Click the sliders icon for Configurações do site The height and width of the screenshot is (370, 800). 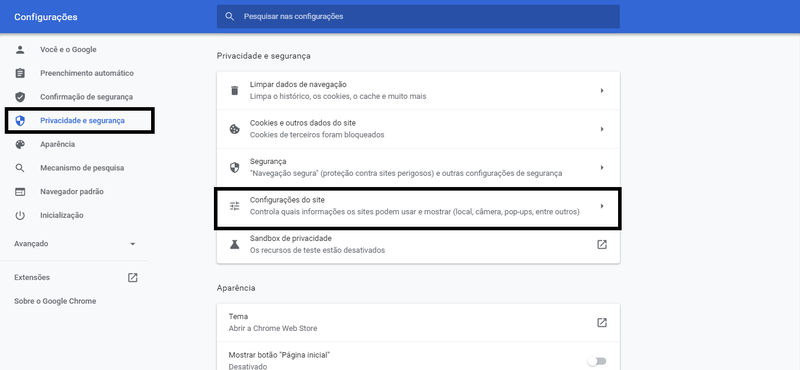(x=234, y=206)
